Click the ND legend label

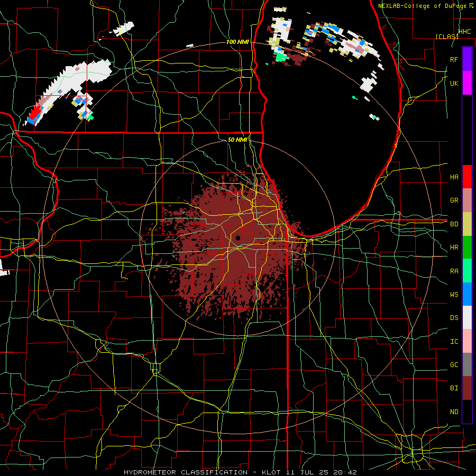[454, 412]
